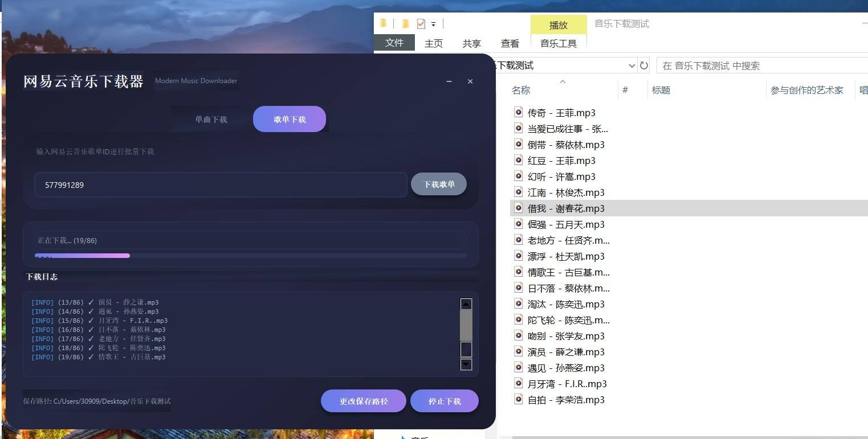Click the Properties checkmark icon in quick access toolbar
This screenshot has height=439, width=868.
point(421,24)
